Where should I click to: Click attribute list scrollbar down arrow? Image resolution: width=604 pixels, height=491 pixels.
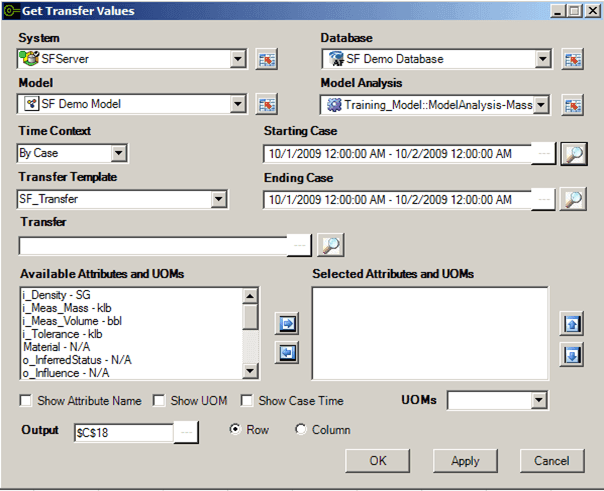[250, 371]
